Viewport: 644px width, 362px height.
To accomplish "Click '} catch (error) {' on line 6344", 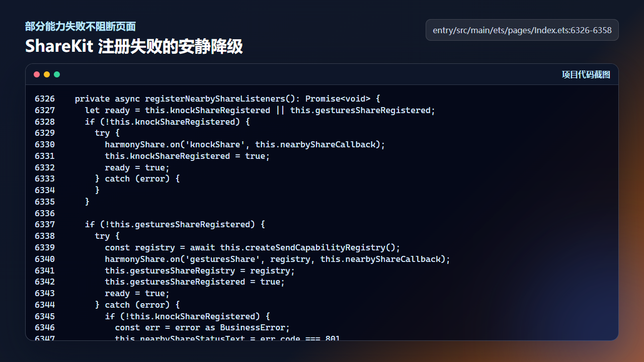I will point(137,305).
